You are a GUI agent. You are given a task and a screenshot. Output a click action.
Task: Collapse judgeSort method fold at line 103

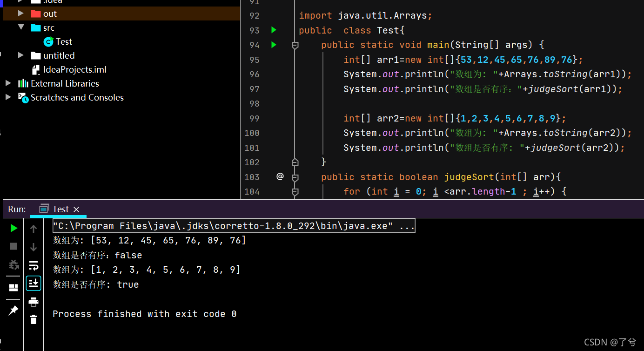pos(295,177)
